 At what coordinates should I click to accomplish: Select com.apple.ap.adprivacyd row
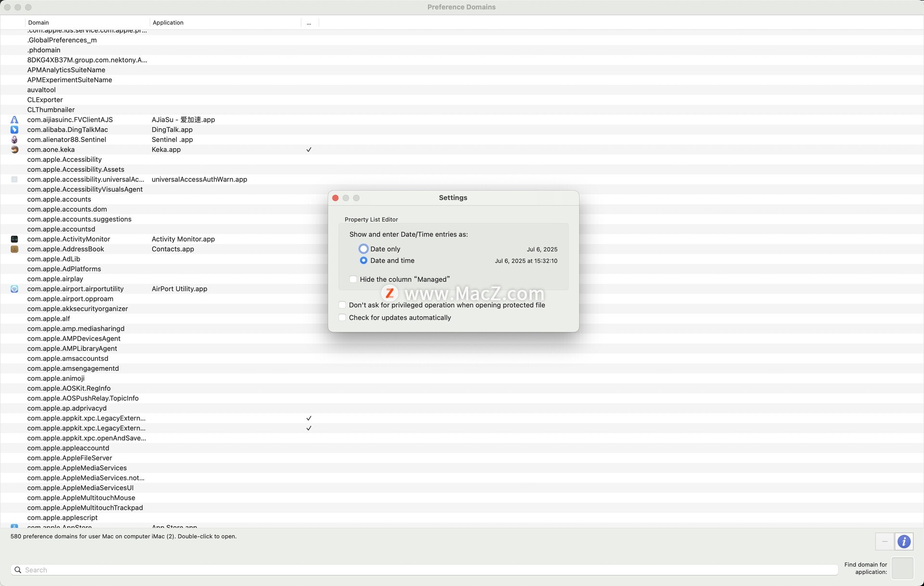(x=462, y=408)
